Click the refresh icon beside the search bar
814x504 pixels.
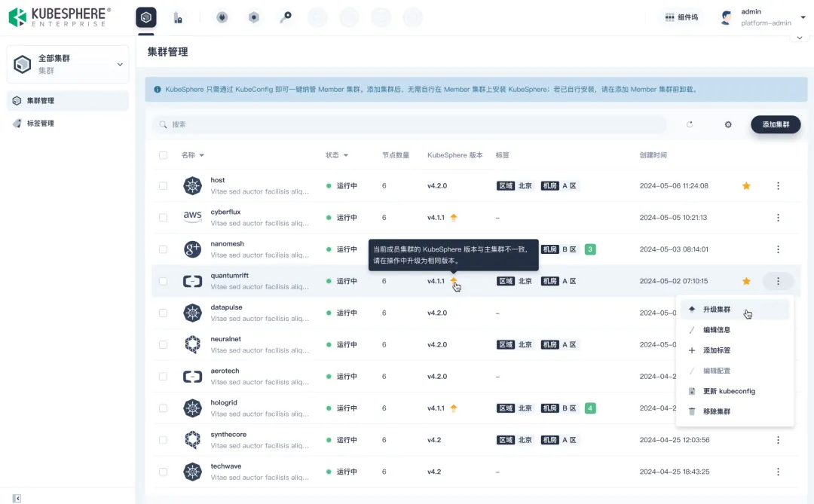tap(689, 124)
